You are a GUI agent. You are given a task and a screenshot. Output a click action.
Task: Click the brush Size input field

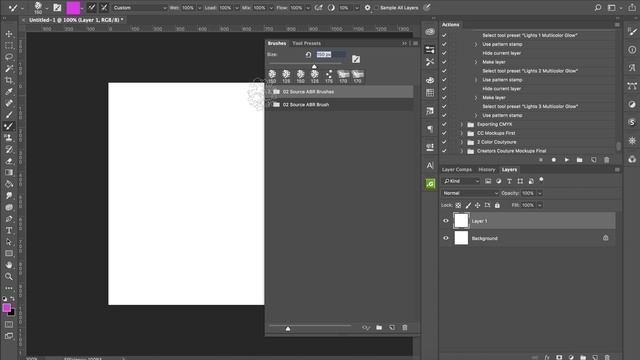pos(331,54)
